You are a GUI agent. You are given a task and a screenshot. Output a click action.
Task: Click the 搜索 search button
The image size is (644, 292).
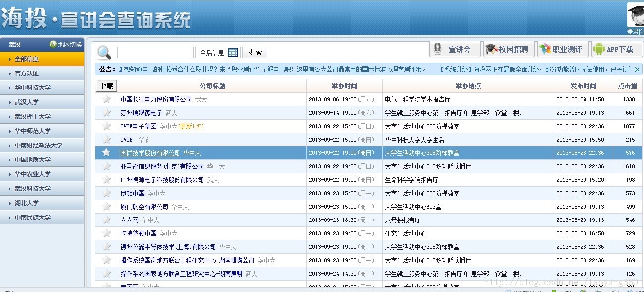pyautogui.click(x=255, y=52)
